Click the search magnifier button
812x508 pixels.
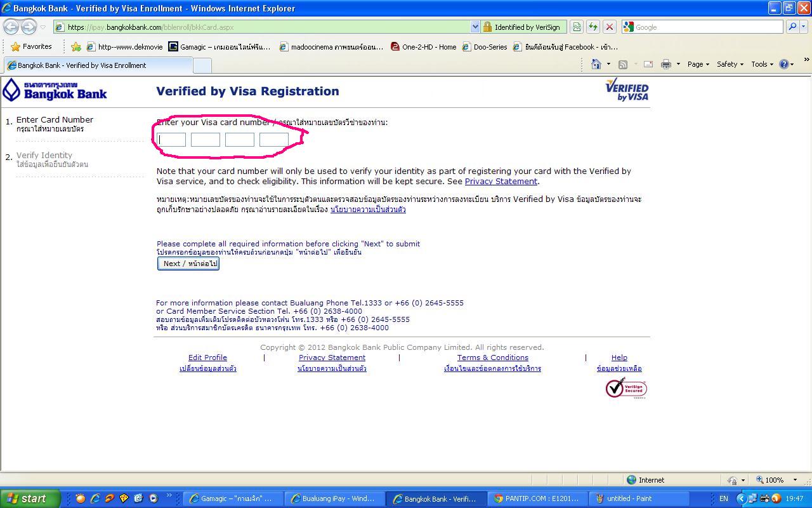(792, 27)
